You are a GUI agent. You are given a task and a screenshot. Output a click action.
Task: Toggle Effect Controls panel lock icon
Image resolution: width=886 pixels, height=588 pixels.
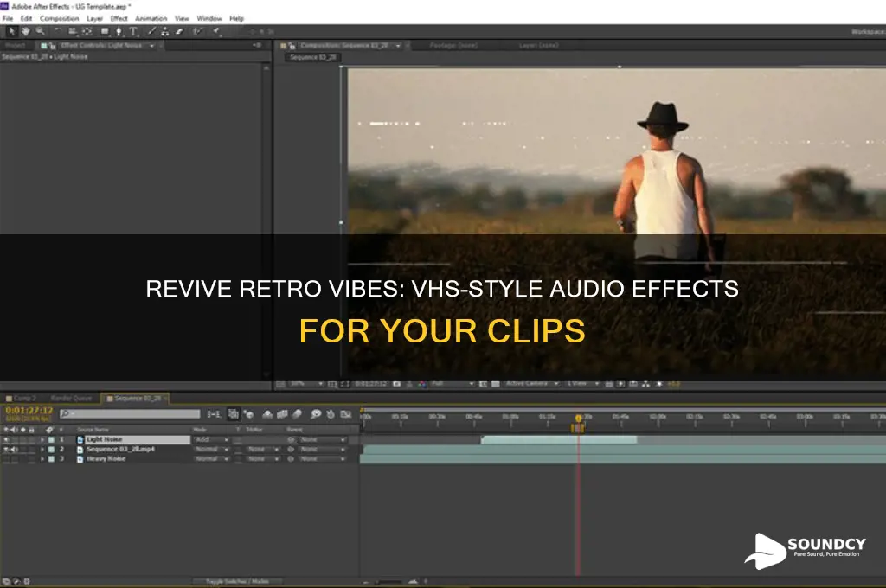52,46
